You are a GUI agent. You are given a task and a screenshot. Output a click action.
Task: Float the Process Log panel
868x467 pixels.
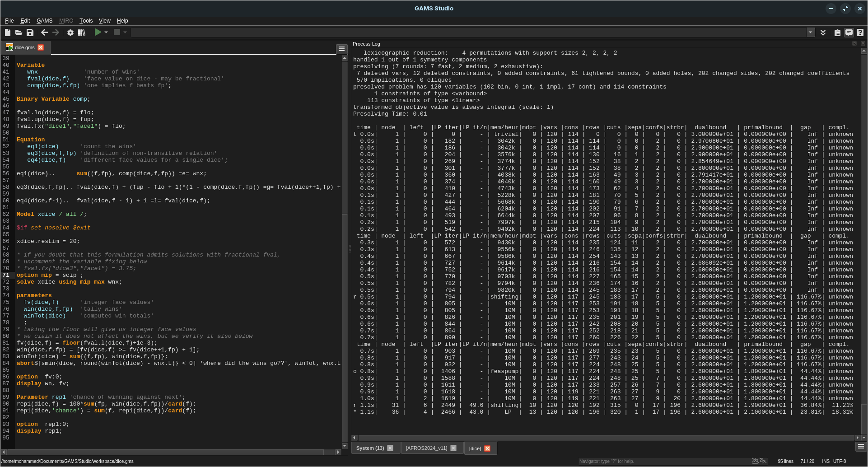pyautogui.click(x=854, y=44)
